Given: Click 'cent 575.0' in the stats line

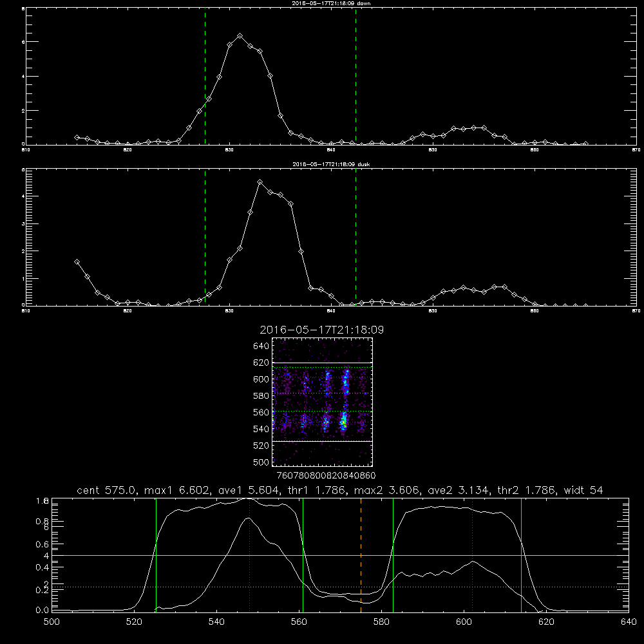Looking at the screenshot, I should point(107,490).
